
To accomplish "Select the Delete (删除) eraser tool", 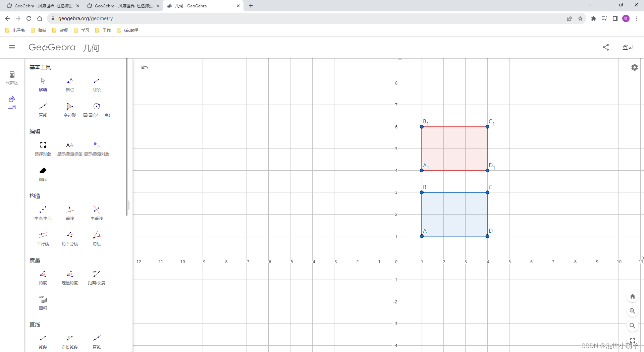I will [x=43, y=174].
